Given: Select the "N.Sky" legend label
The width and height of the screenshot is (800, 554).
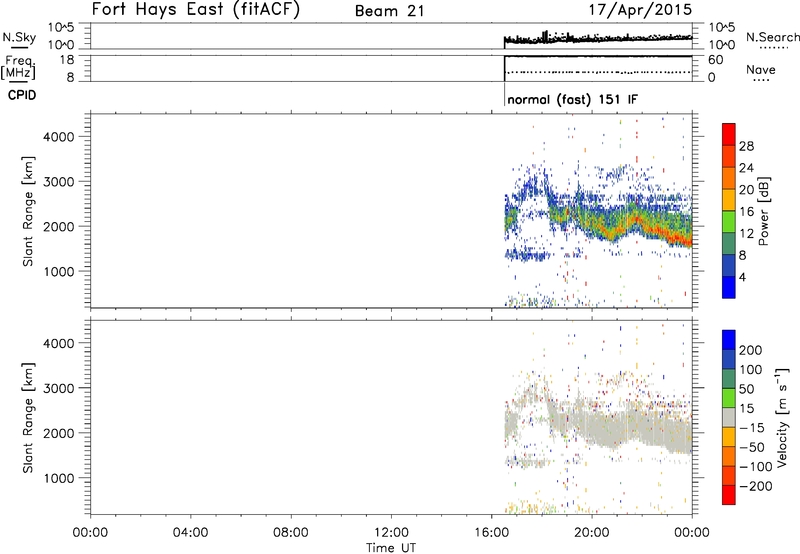Looking at the screenshot, I should [x=19, y=37].
